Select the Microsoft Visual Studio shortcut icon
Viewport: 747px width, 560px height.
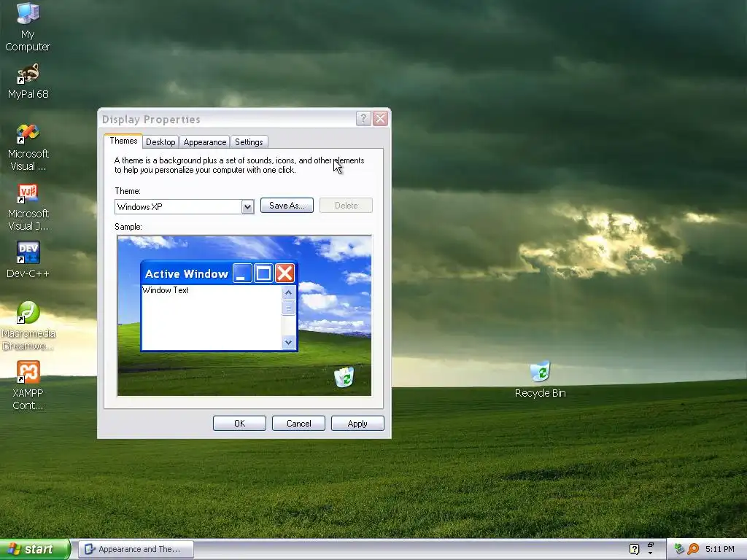click(28, 147)
